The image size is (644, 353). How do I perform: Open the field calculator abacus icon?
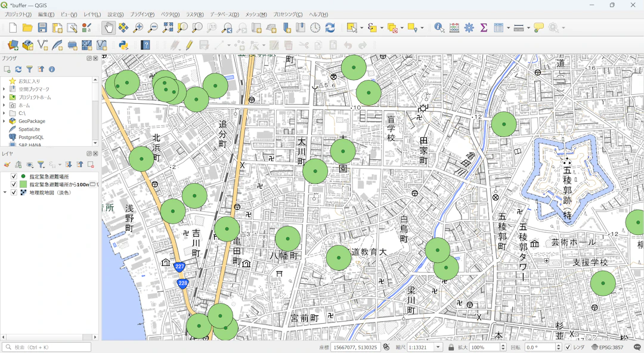[x=454, y=27]
